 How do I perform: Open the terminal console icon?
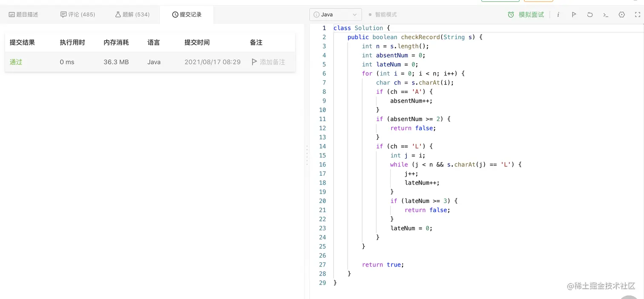pos(606,15)
